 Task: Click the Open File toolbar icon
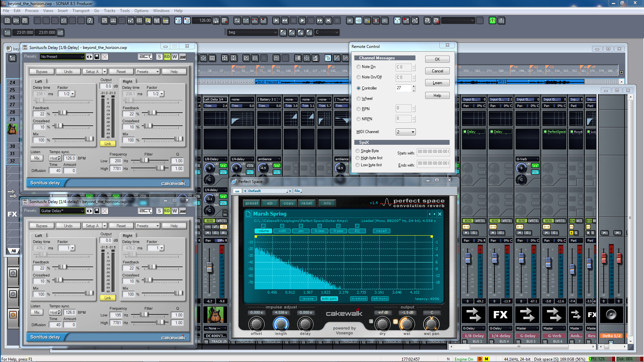coord(16,20)
